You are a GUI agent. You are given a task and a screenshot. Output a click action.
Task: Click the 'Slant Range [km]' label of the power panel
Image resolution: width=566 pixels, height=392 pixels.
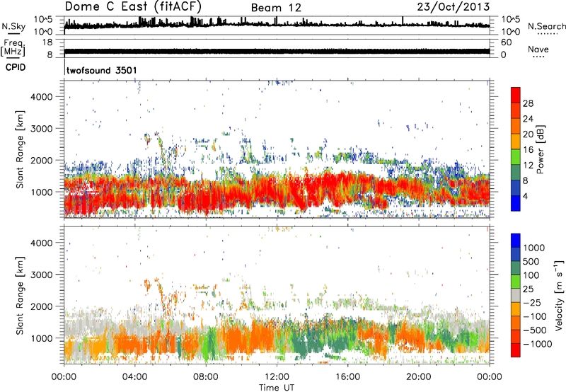[20, 149]
